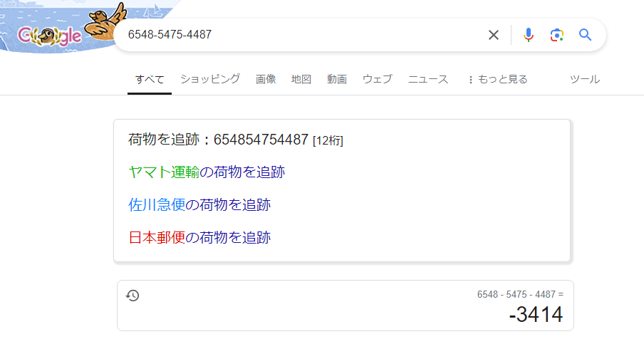The image size is (644, 339).
Task: Select tracking number 654854754487 text
Action: 261,140
